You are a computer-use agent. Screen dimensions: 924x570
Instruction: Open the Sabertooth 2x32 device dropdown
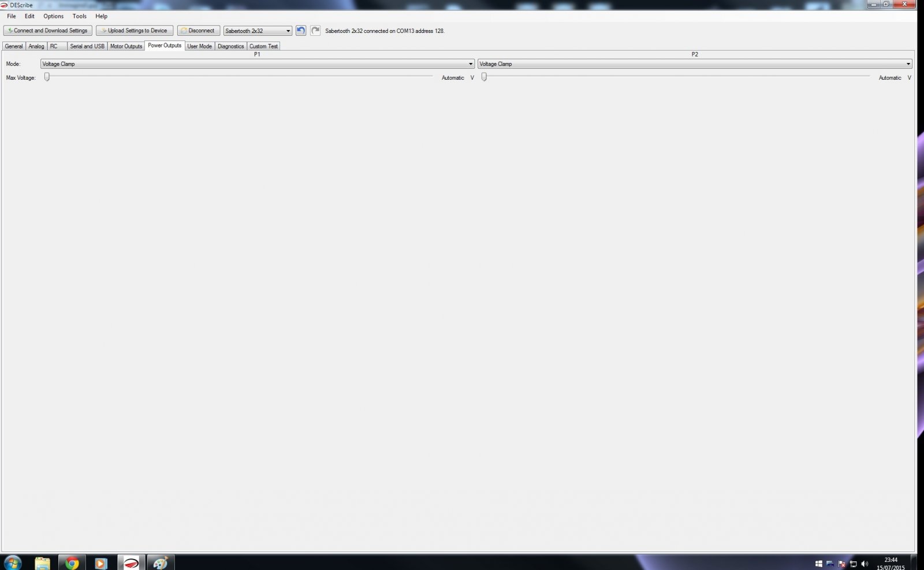258,31
